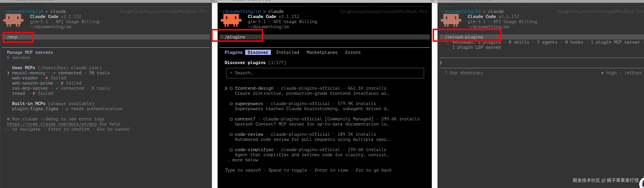Select the superpowers plugin name

(249, 104)
